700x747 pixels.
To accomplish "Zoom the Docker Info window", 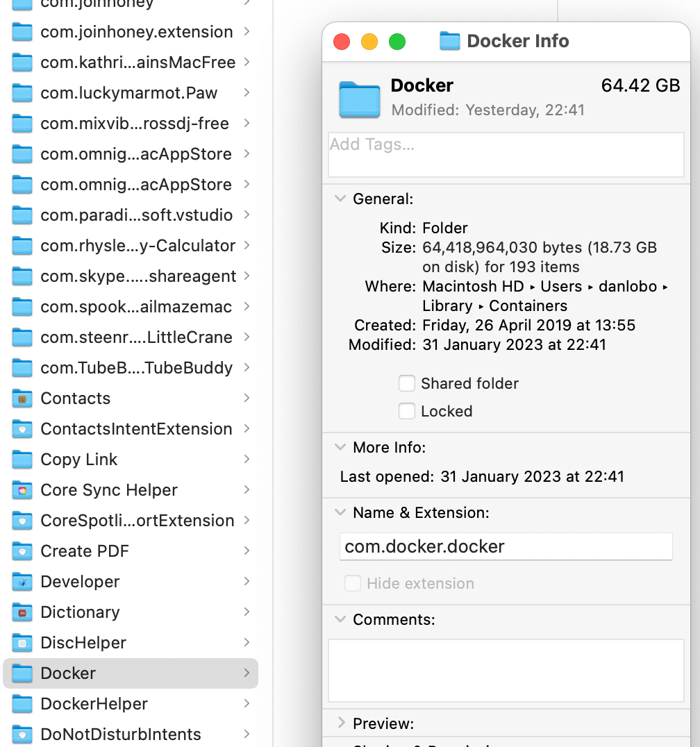I will coord(397,42).
